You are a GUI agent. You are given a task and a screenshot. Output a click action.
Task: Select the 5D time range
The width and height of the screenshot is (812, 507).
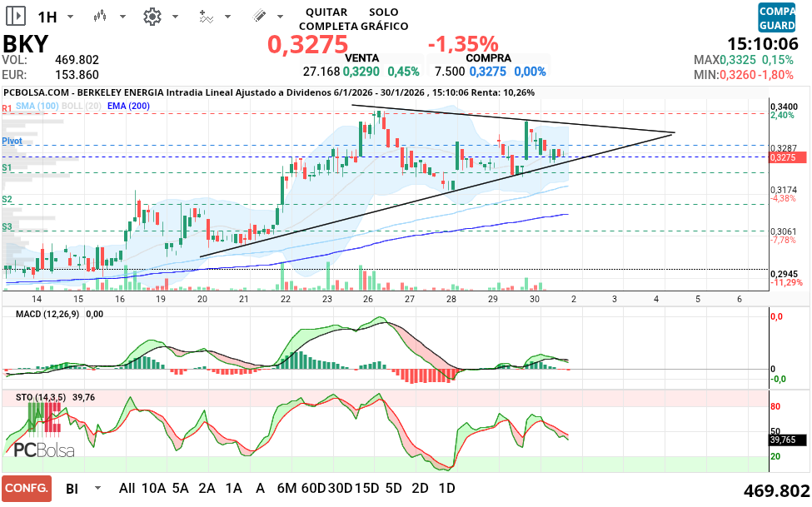pyautogui.click(x=393, y=488)
